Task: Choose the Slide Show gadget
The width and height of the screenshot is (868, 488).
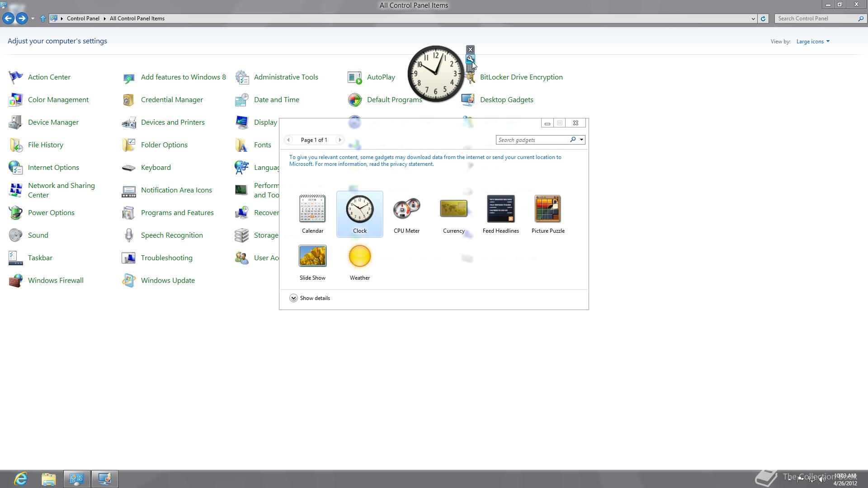Action: click(x=312, y=262)
